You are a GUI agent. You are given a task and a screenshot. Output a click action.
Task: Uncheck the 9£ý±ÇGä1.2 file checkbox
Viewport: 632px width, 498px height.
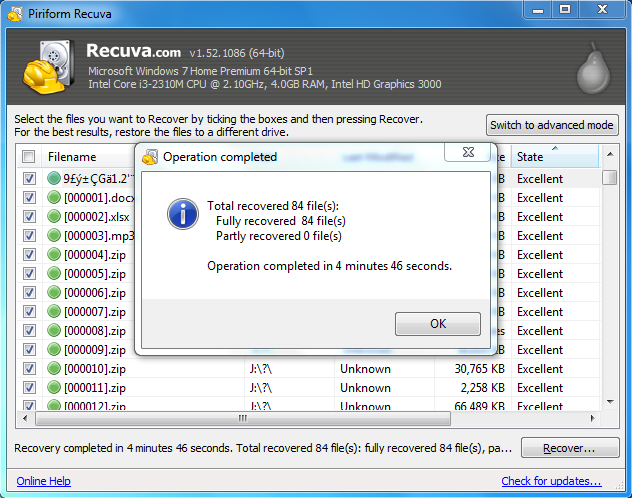(x=29, y=178)
